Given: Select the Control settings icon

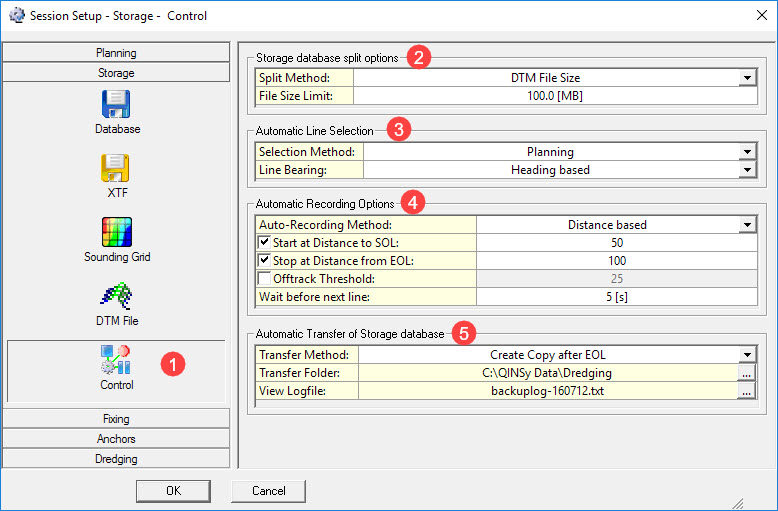Looking at the screenshot, I should (x=117, y=361).
